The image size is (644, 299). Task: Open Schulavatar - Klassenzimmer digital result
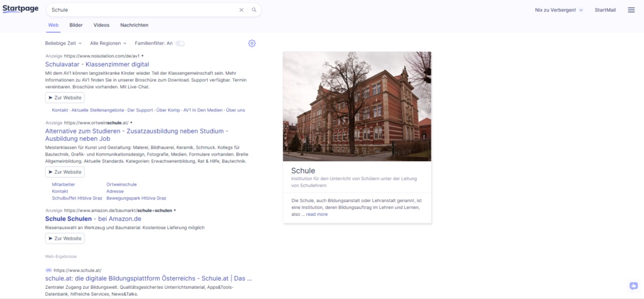[97, 64]
